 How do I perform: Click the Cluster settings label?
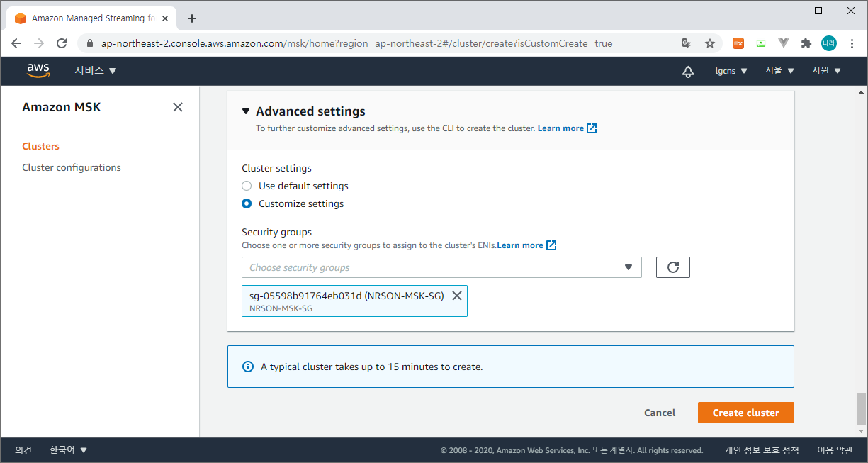click(x=276, y=168)
